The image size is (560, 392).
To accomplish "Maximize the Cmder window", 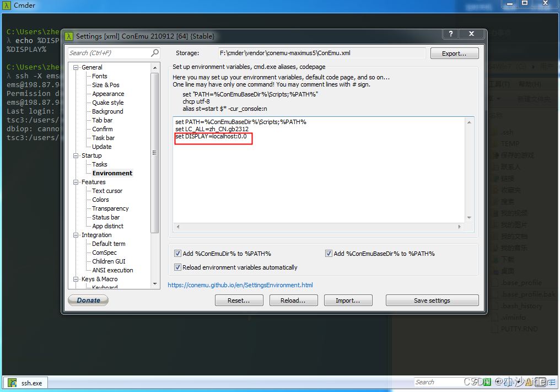I will (524, 3).
